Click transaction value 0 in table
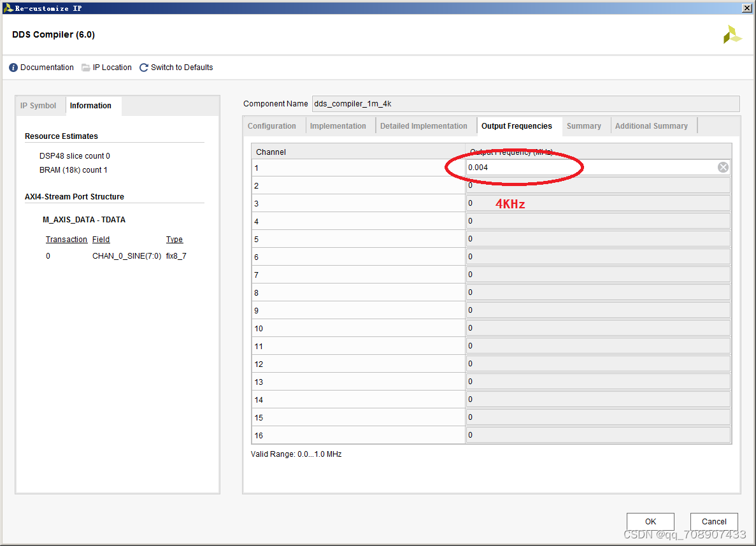 (48, 256)
